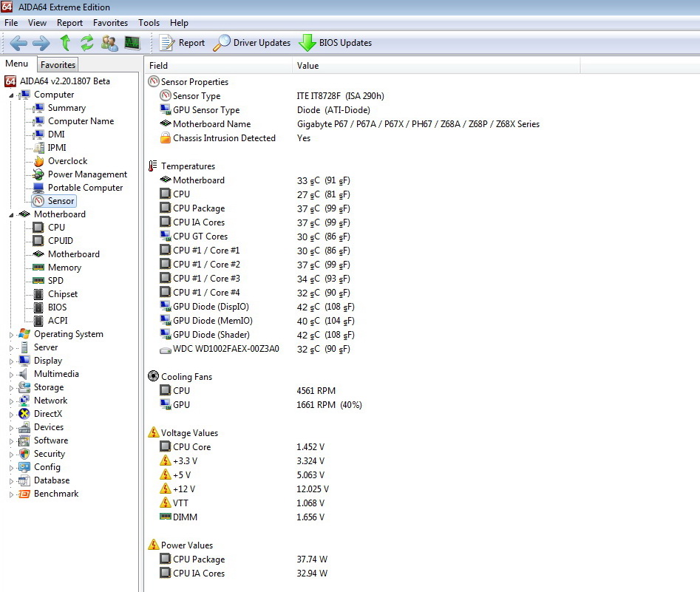Open the Favorites menu
Image resolution: width=700 pixels, height=592 pixels.
(x=110, y=23)
